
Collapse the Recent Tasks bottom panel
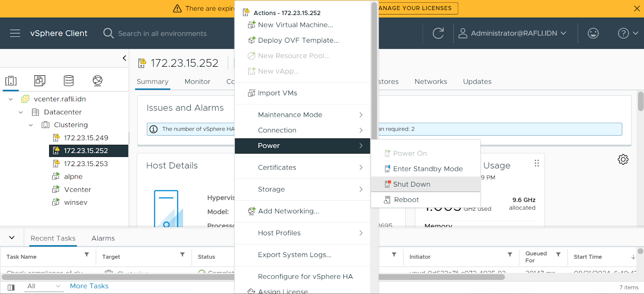[x=12, y=238]
